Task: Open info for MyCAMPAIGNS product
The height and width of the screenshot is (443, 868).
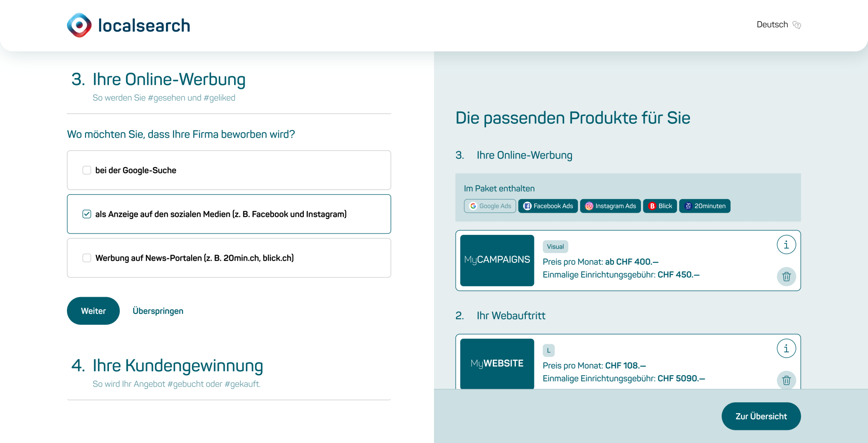Action: click(786, 245)
